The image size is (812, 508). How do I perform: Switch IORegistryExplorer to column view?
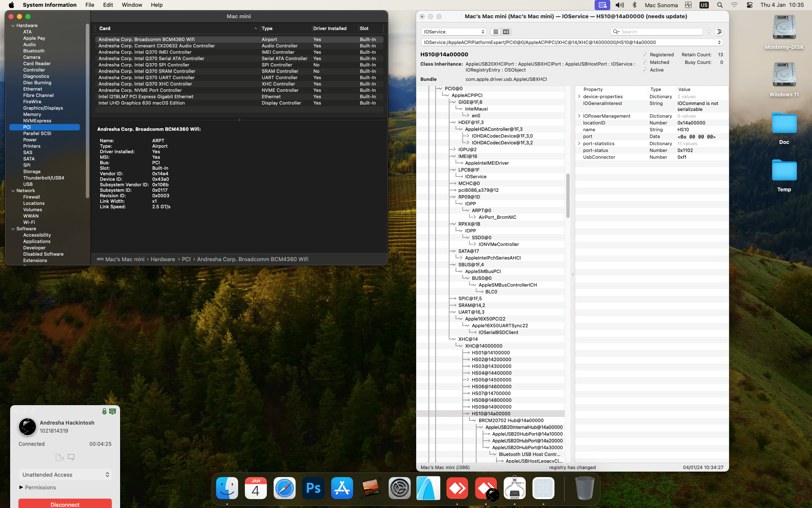[506, 32]
